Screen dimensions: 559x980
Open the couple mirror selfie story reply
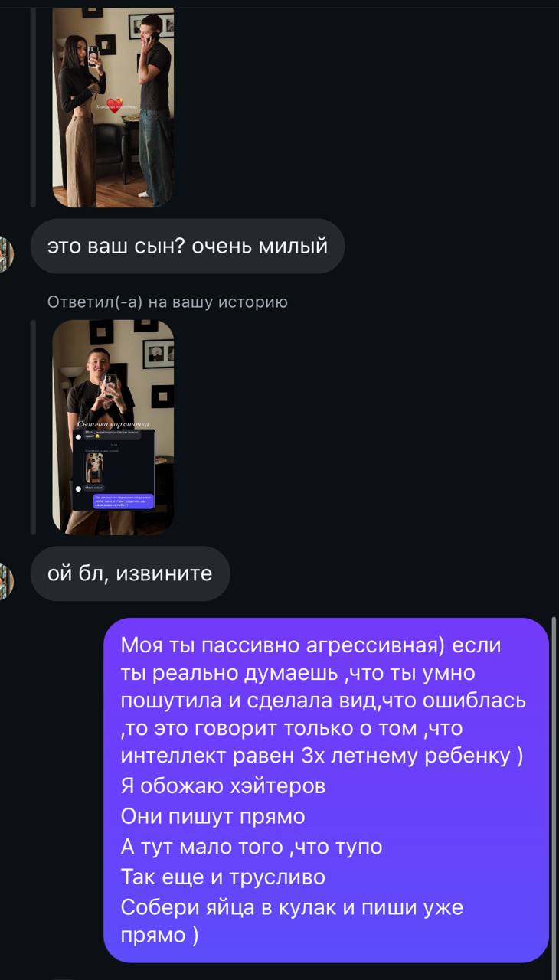click(x=113, y=107)
